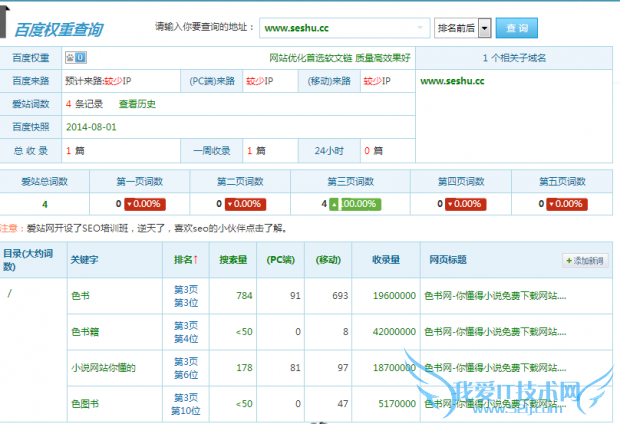The image size is (620, 424).
Task: Click the 添加新词 add keyword button
Action: 584,260
